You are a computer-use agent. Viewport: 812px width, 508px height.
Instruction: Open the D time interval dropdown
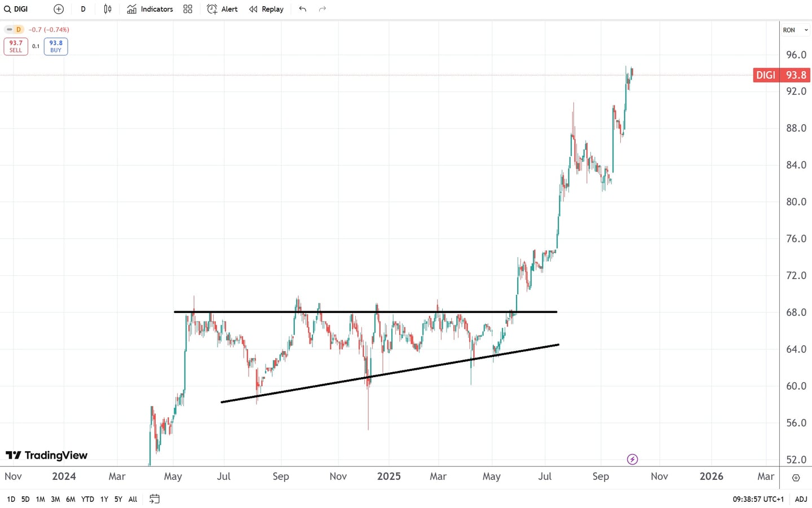point(83,9)
